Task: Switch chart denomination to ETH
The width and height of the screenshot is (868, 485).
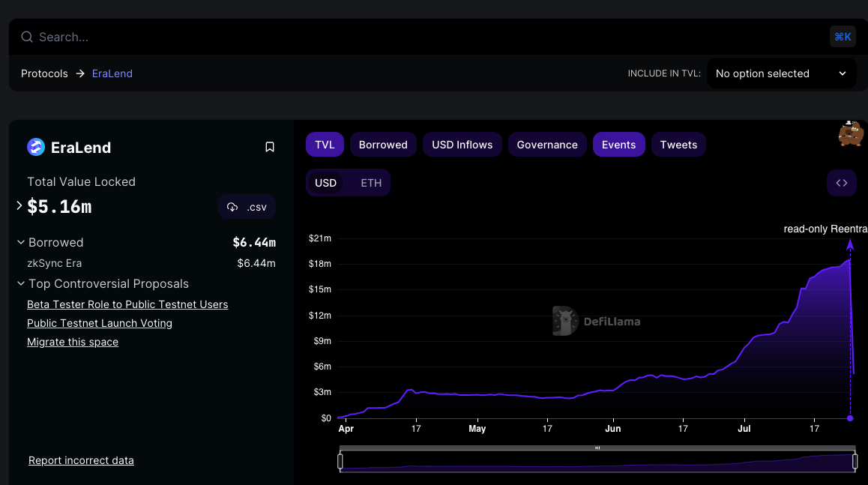Action: pos(371,183)
